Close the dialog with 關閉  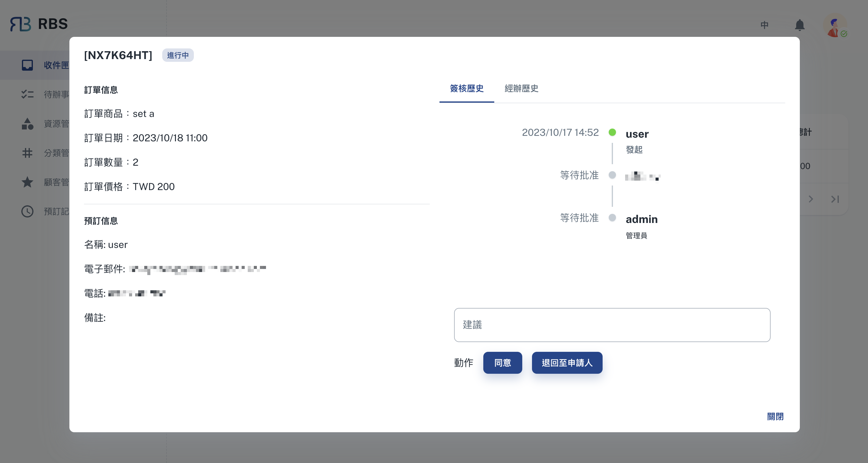[775, 416]
